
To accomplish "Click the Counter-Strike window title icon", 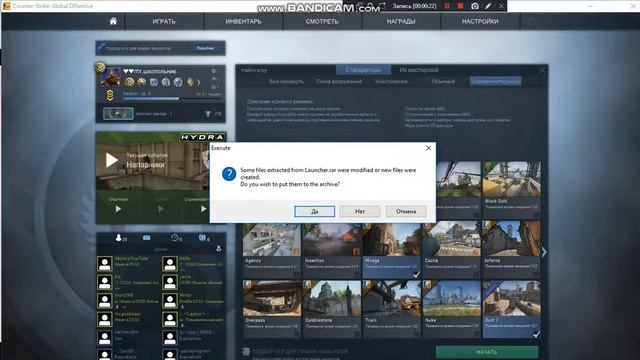I will pyautogui.click(x=7, y=6).
